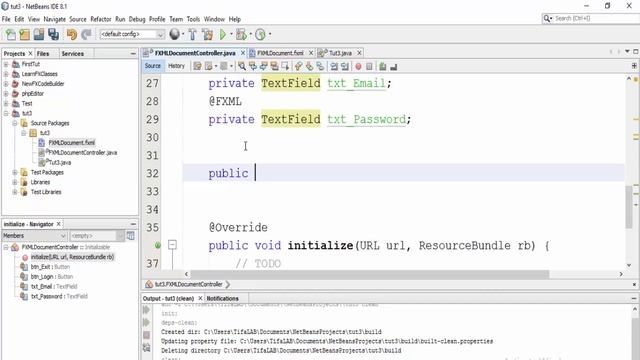This screenshot has width=640, height=360.
Task: Open the Navigate menu
Action: pos(54,19)
